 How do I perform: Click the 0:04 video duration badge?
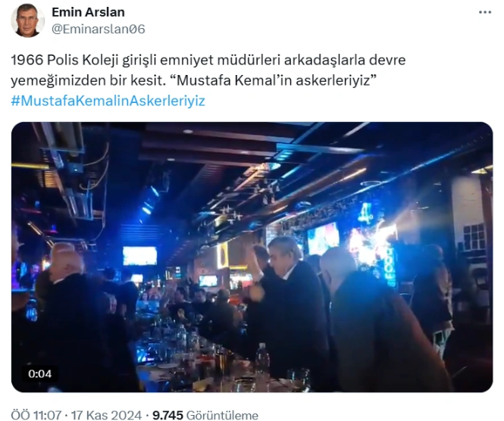(x=40, y=374)
